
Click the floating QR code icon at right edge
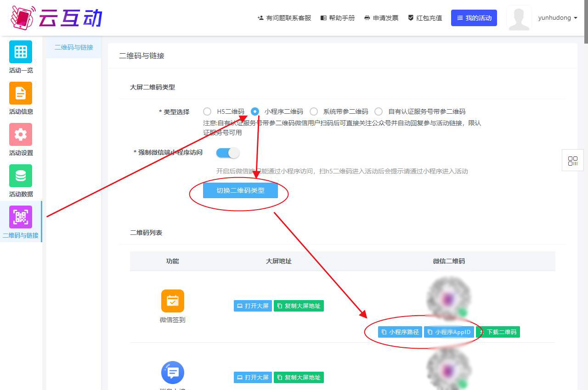click(572, 161)
